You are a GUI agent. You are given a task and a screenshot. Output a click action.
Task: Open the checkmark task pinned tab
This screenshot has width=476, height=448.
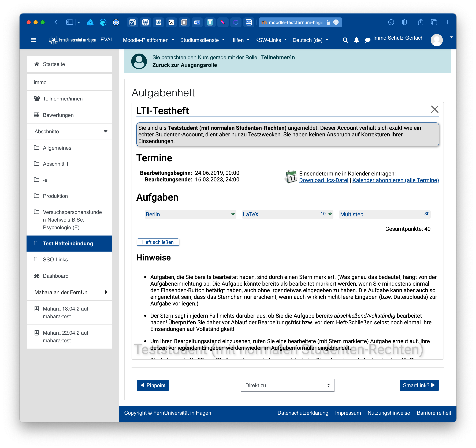click(132, 22)
